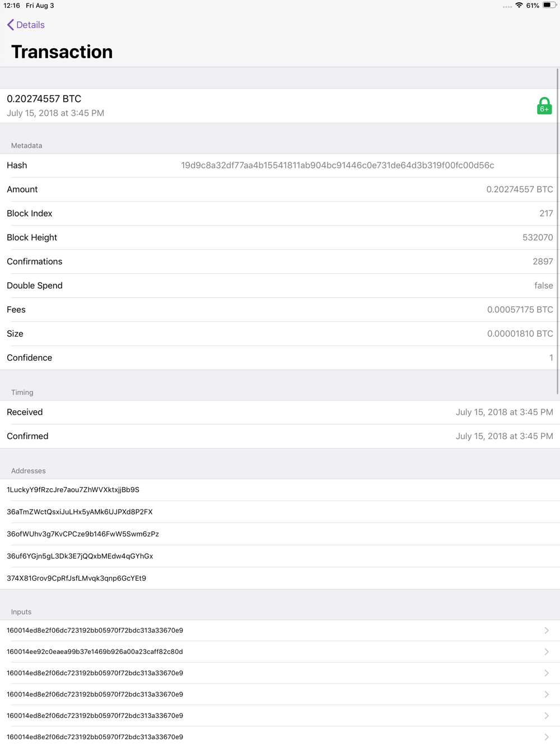Tap the green 6+ confirmations lock icon
Viewport: 560px width, 747px height.
pos(544,106)
